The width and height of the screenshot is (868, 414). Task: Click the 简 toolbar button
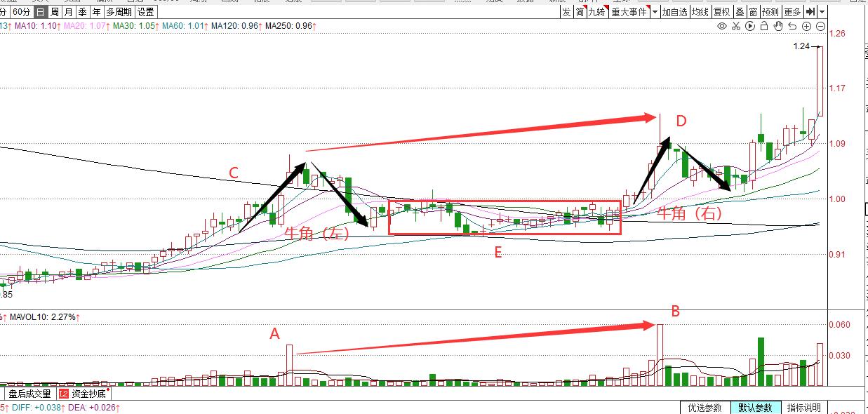point(580,12)
